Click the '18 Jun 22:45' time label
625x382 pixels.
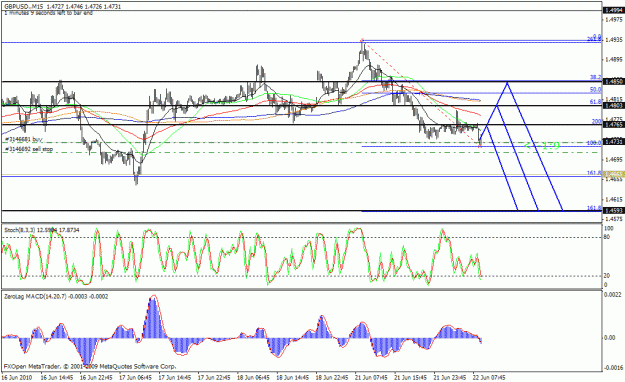coord(332,377)
